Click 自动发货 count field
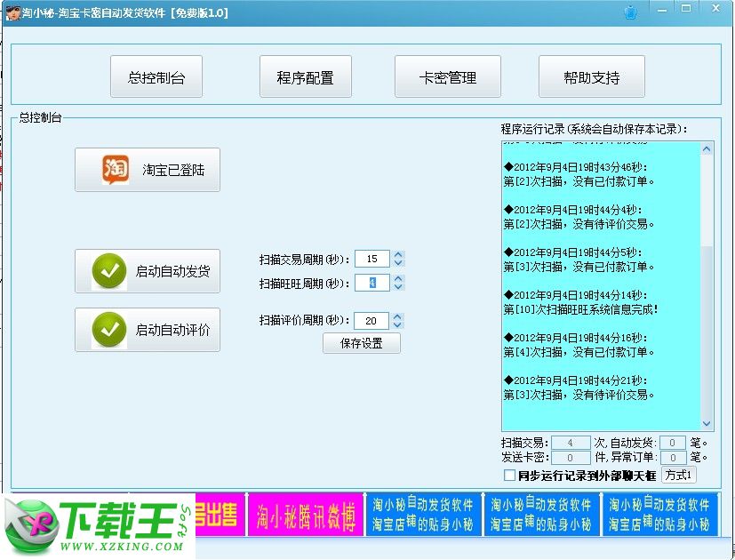Image resolution: width=735 pixels, height=560 pixels. [672, 443]
